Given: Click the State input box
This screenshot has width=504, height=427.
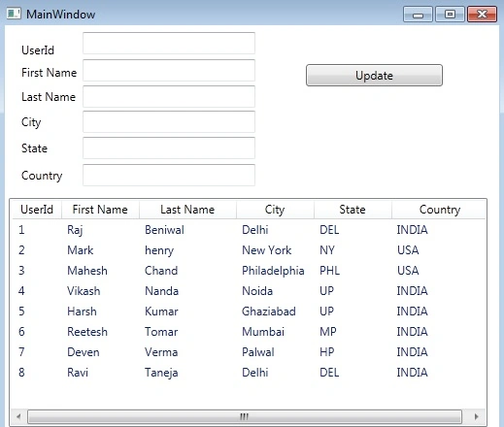Looking at the screenshot, I should tap(169, 148).
